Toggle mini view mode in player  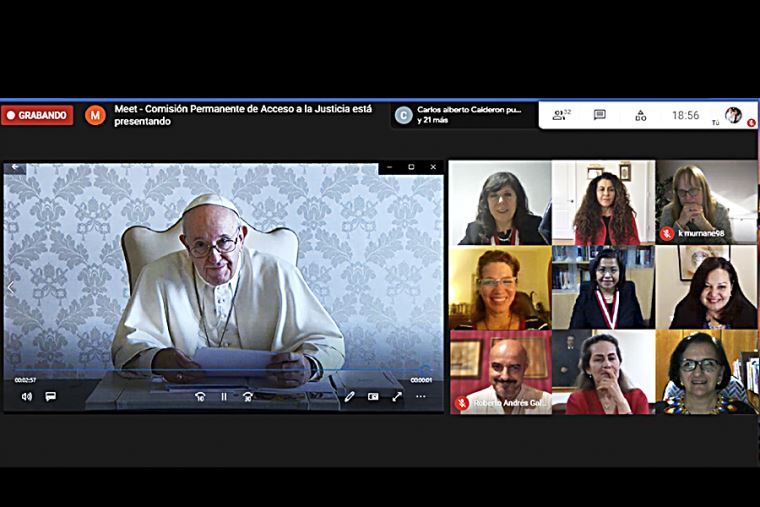[x=373, y=397]
